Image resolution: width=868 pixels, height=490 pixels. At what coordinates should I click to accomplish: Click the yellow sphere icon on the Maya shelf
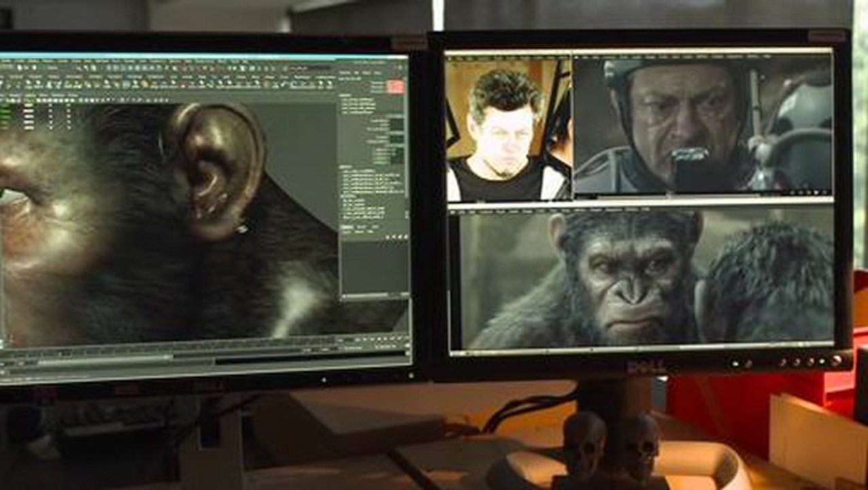tap(145, 84)
